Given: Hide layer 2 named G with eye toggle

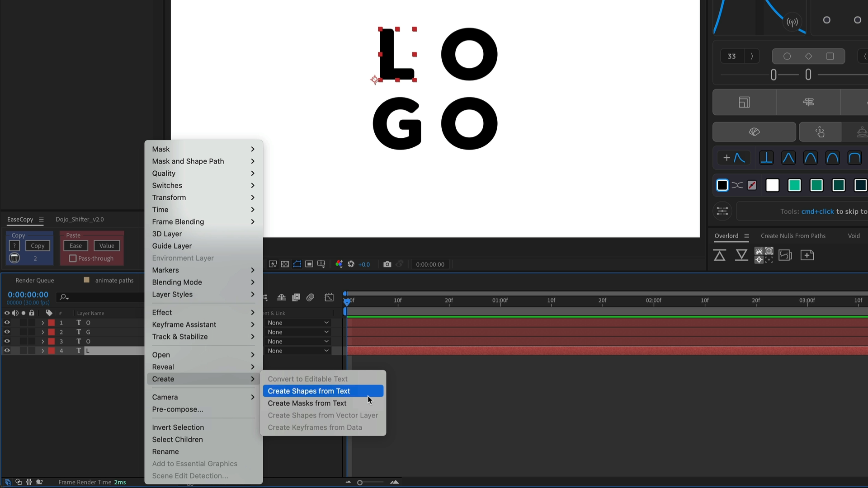Looking at the screenshot, I should 7,332.
